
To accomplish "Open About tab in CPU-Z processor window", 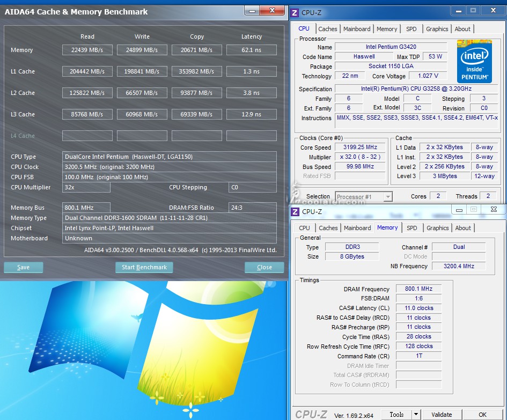I will [462, 29].
